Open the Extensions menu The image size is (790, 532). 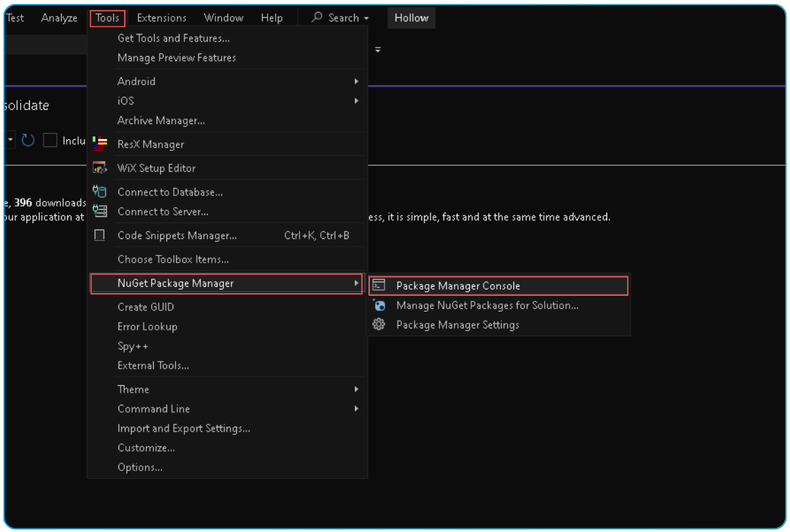tap(161, 17)
